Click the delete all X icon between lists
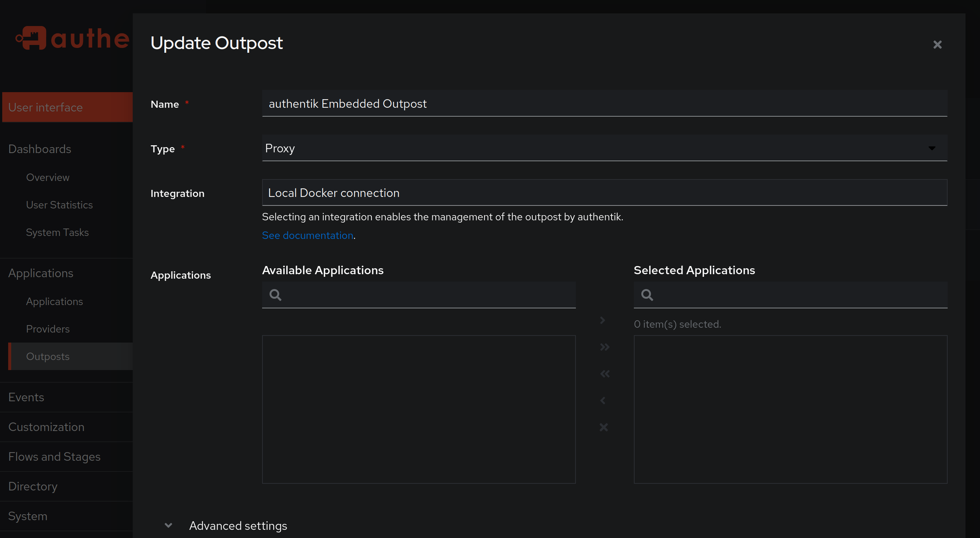The image size is (980, 538). pyautogui.click(x=604, y=427)
